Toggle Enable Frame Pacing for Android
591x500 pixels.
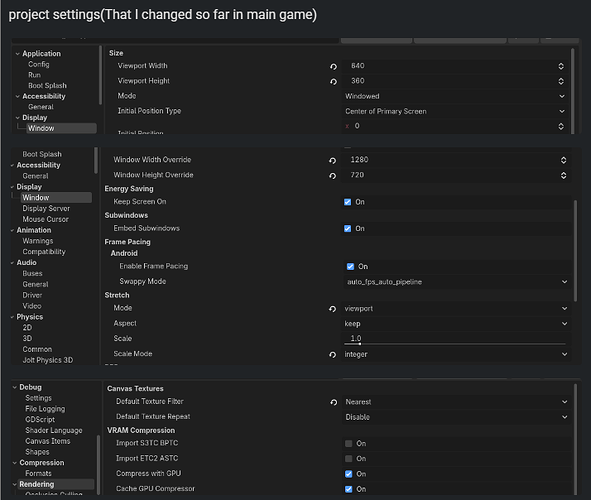click(x=350, y=267)
